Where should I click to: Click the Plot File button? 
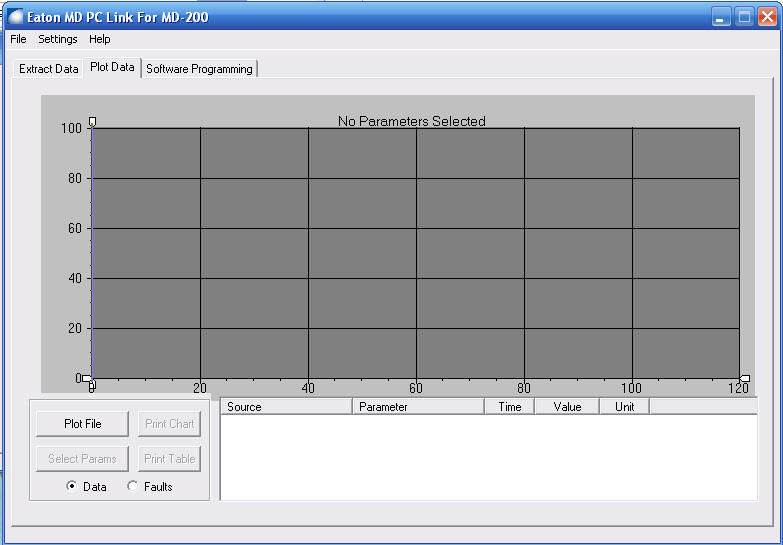(x=82, y=424)
